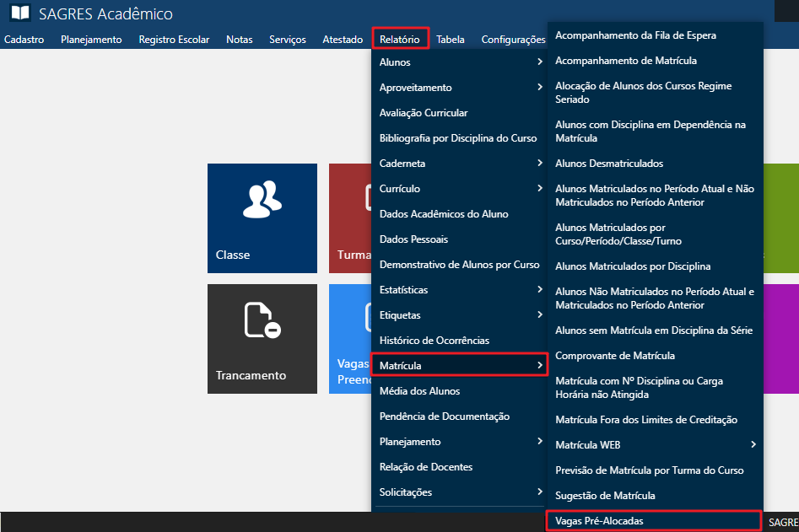Expand the Currículo submenu arrow
799x532 pixels.
[x=540, y=188]
